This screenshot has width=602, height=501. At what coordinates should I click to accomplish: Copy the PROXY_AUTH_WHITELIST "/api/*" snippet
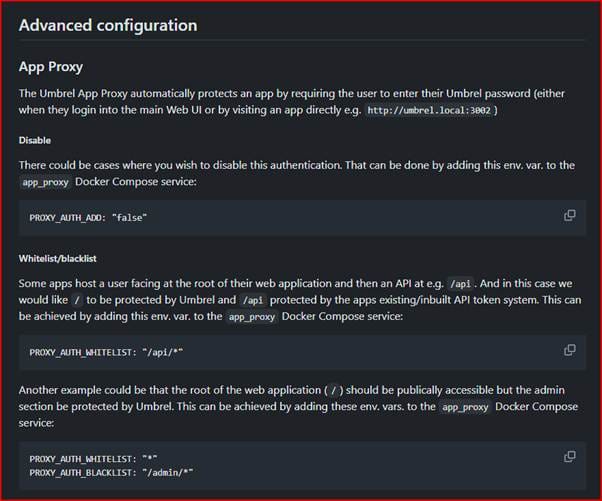tap(569, 350)
